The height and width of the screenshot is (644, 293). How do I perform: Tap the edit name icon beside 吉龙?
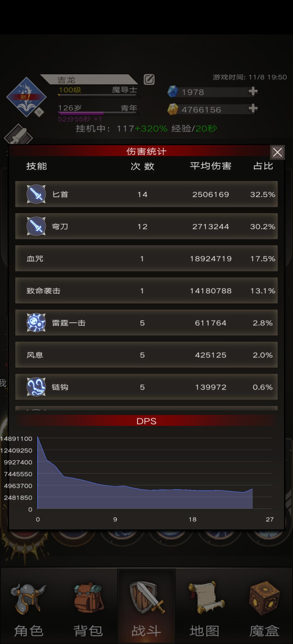[x=149, y=80]
